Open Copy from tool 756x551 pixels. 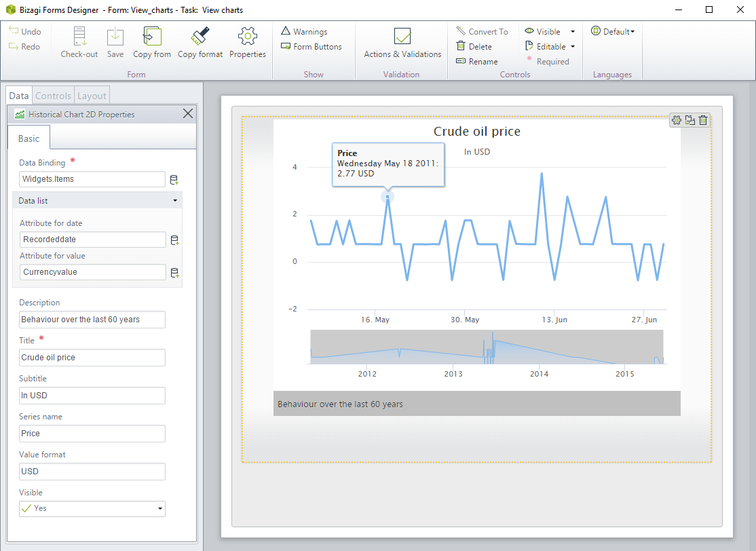pos(152,43)
